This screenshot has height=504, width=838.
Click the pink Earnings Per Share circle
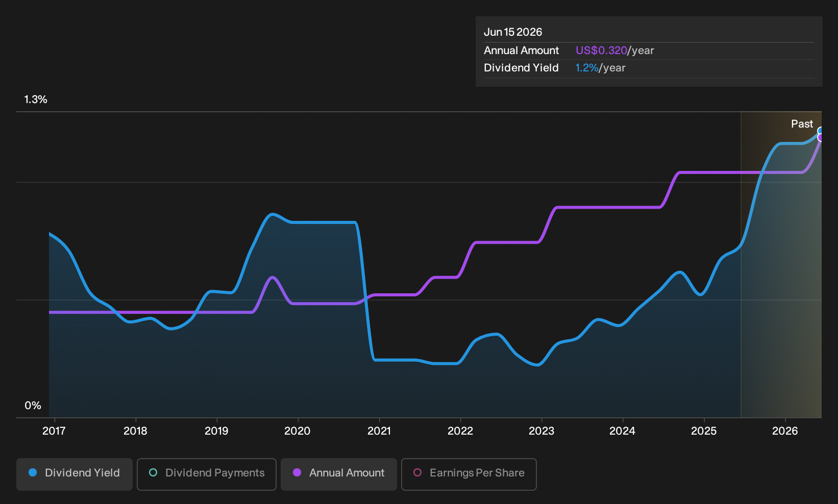(417, 472)
